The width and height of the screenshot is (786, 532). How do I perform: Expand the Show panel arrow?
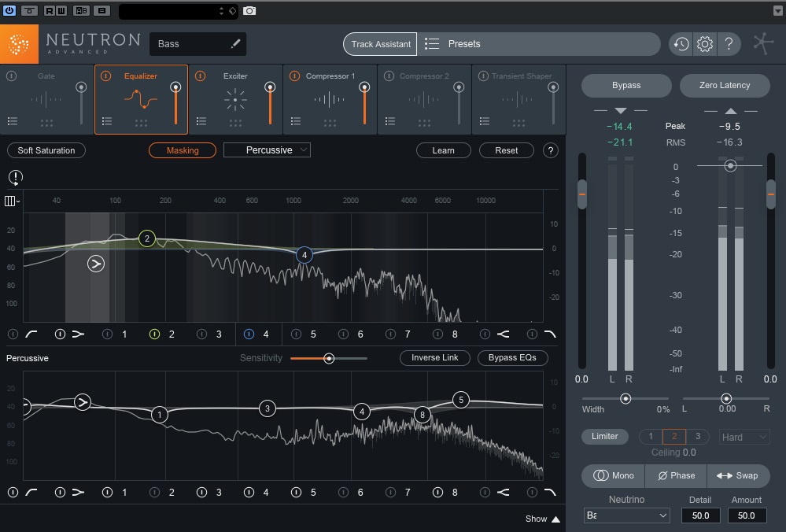pyautogui.click(x=555, y=519)
